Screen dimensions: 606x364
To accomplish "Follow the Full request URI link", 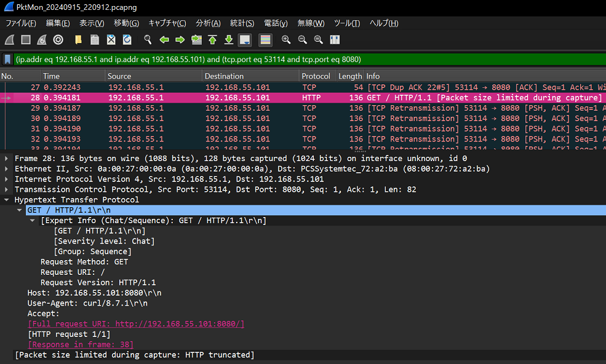I will 136,324.
